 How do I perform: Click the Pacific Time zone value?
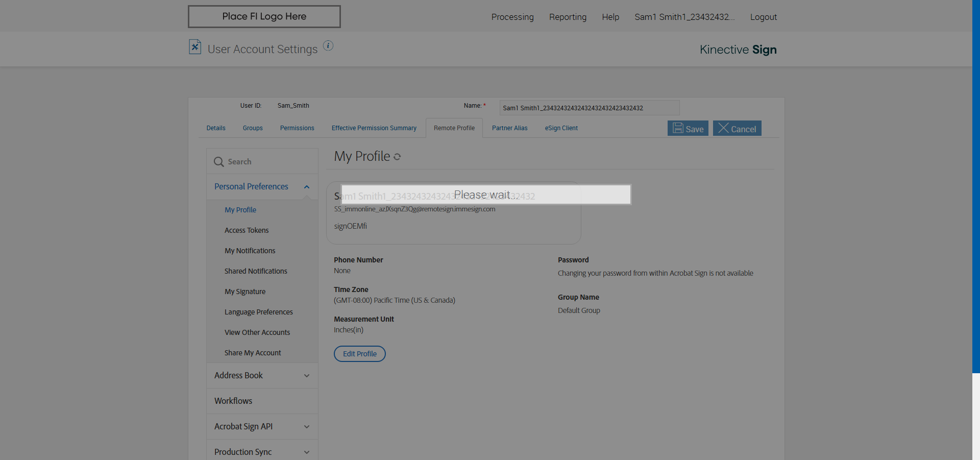[395, 300]
